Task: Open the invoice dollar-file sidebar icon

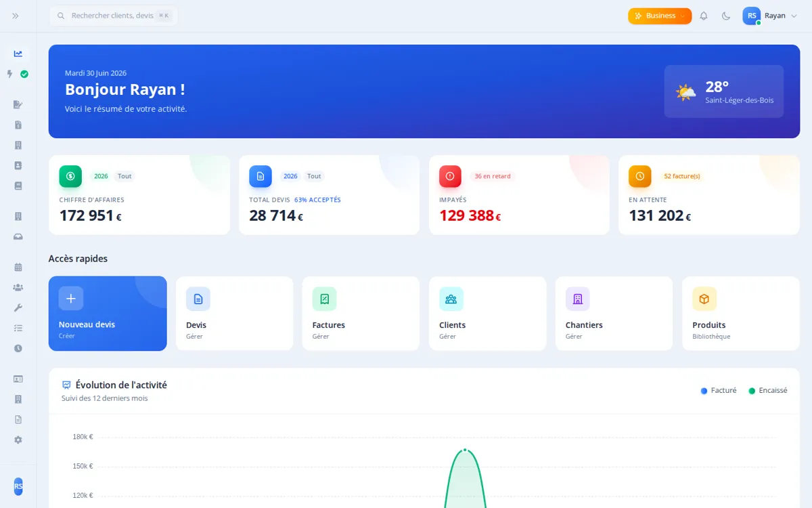Action: [18, 125]
